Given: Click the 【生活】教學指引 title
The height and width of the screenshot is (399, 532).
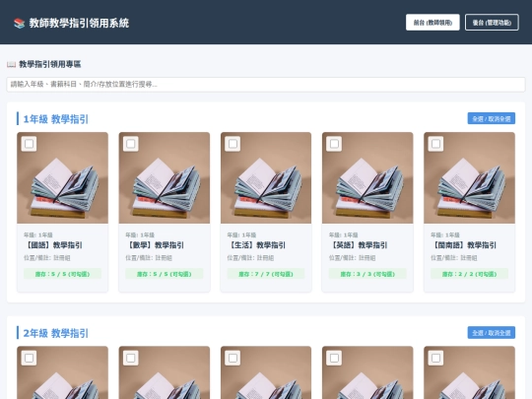Looking at the screenshot, I should coord(256,245).
